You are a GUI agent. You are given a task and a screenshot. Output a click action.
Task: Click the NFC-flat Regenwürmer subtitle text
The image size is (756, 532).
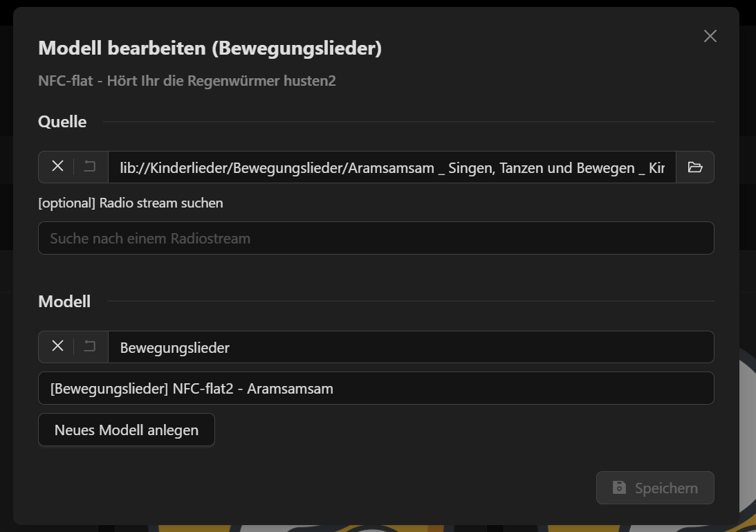pyautogui.click(x=187, y=81)
